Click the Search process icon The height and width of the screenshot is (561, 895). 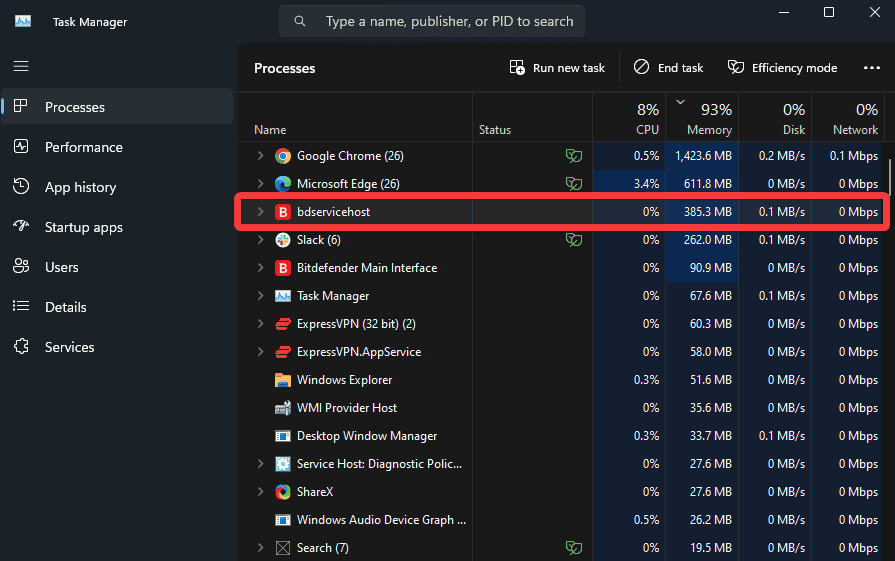283,548
